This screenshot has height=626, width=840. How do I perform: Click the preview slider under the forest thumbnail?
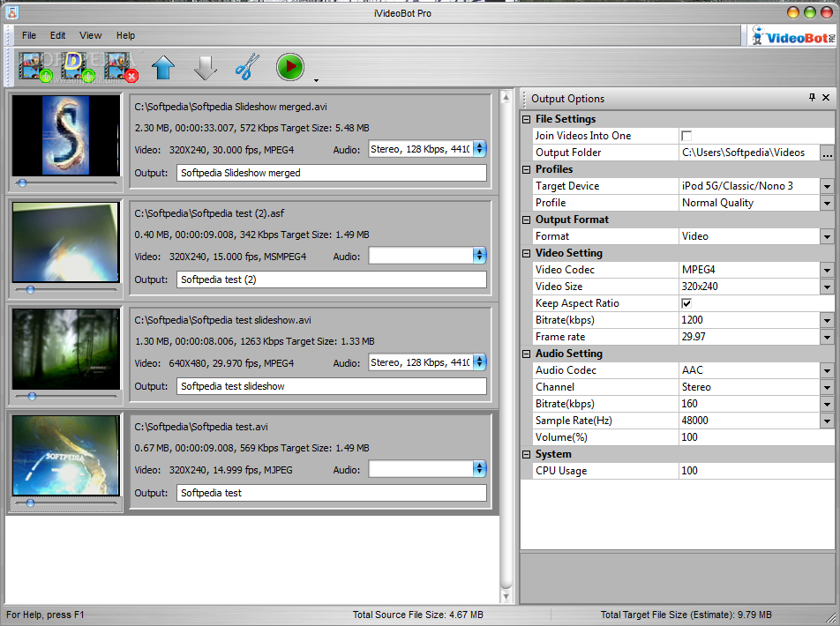pyautogui.click(x=66, y=396)
